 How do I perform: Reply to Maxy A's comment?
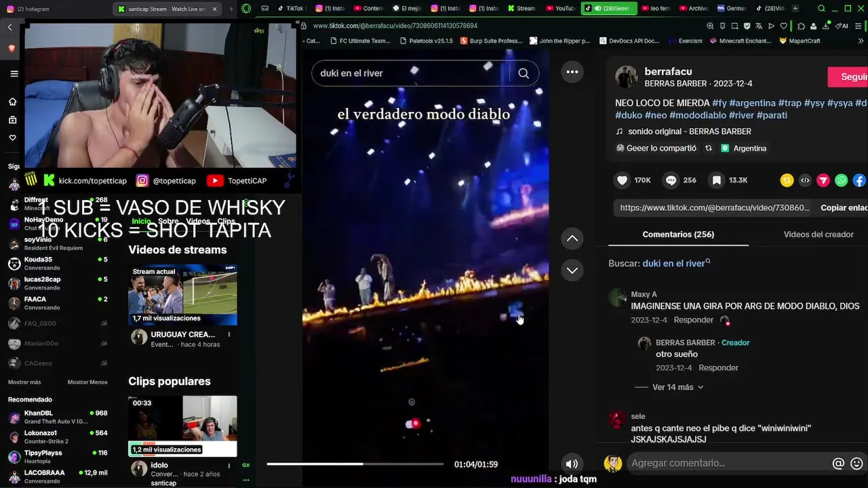[x=694, y=320]
